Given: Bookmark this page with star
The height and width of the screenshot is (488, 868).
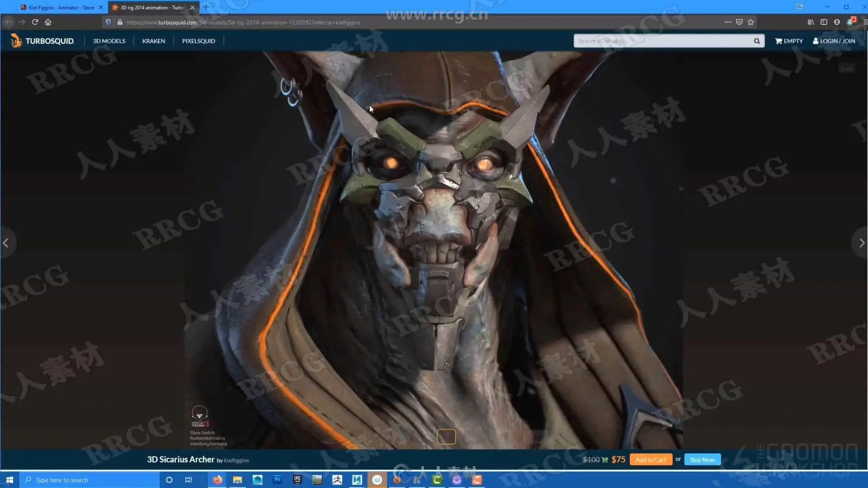Looking at the screenshot, I should point(751,22).
